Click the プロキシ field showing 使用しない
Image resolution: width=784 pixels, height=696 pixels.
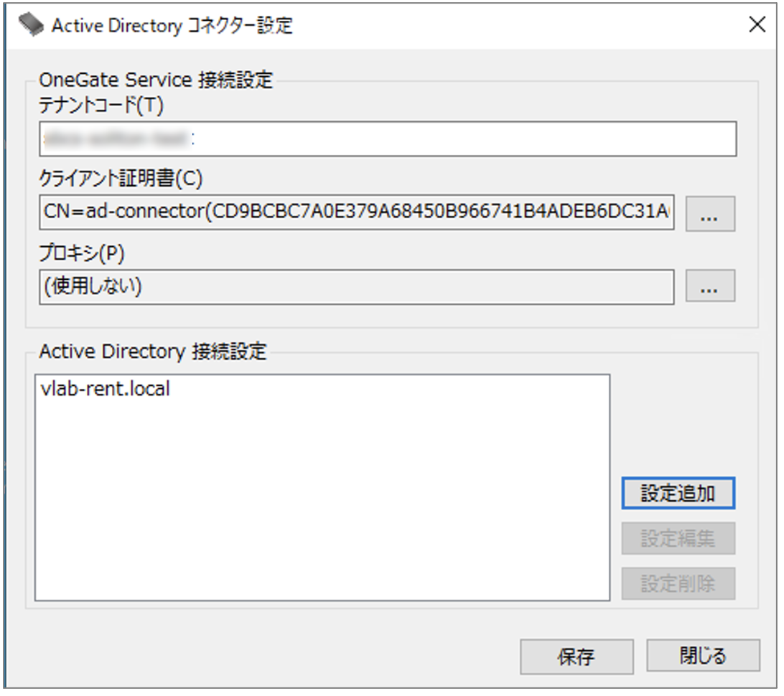coord(357,286)
